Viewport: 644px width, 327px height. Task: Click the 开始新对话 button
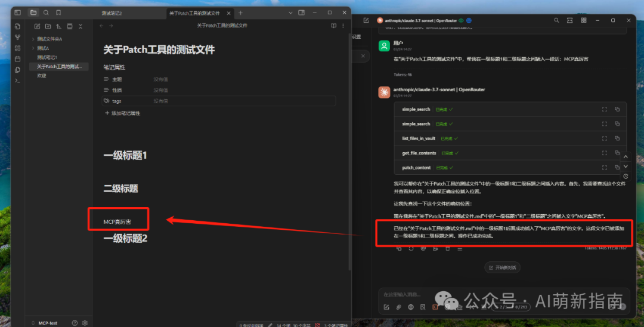(501, 267)
